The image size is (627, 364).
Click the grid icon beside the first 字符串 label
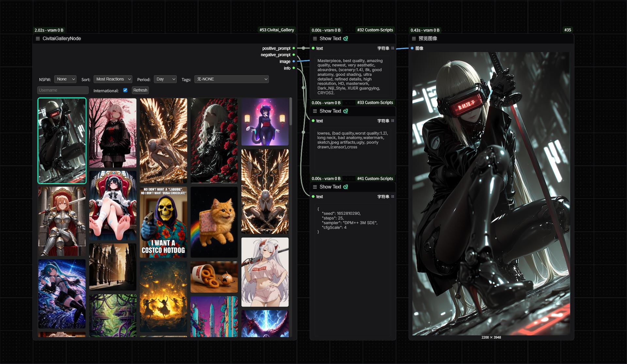click(393, 48)
